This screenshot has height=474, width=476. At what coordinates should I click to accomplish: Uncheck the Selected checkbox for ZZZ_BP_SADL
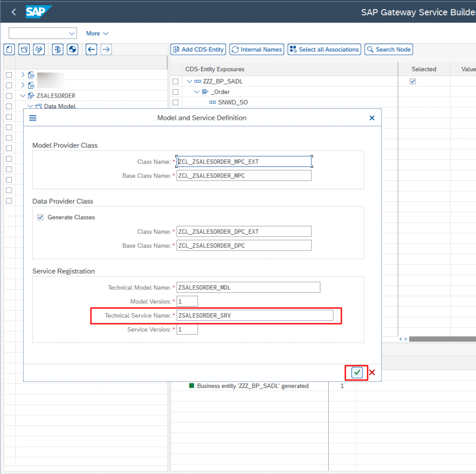pos(413,81)
